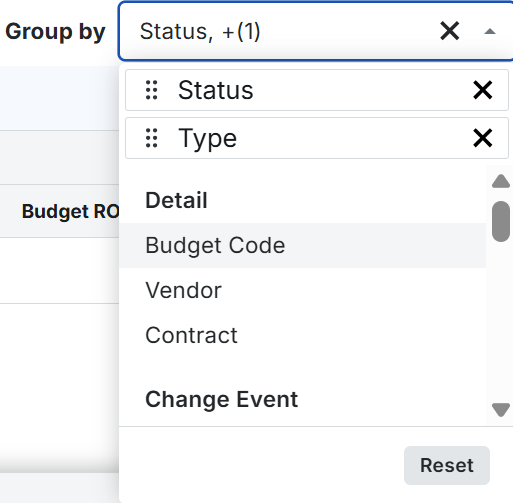Click the scrollbar up arrow

click(501, 181)
